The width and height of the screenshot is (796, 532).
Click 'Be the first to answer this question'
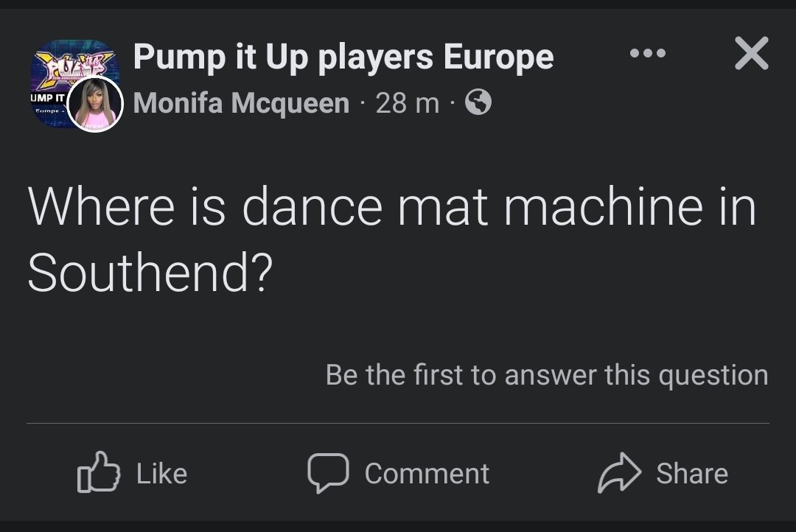pyautogui.click(x=546, y=375)
